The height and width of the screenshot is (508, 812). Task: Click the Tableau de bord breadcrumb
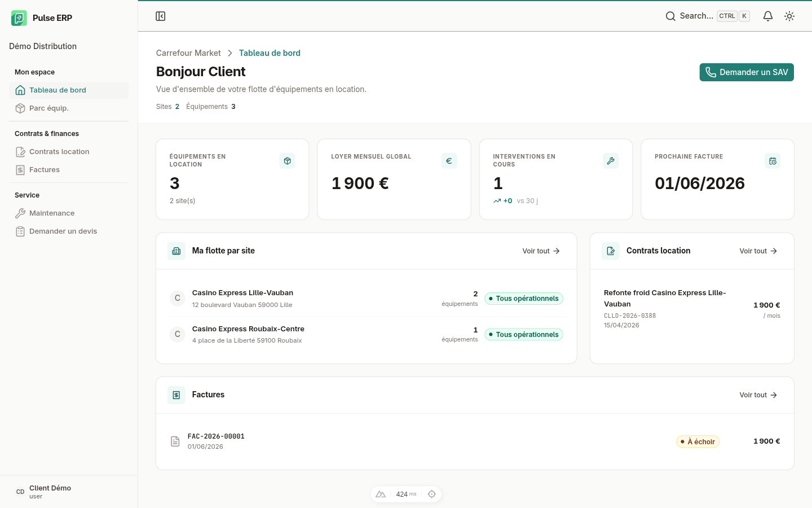tap(270, 53)
